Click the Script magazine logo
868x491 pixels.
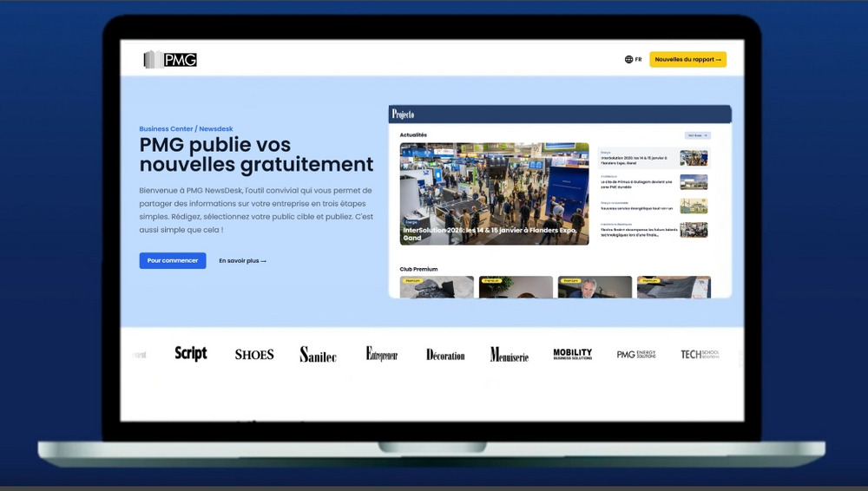[x=191, y=354]
